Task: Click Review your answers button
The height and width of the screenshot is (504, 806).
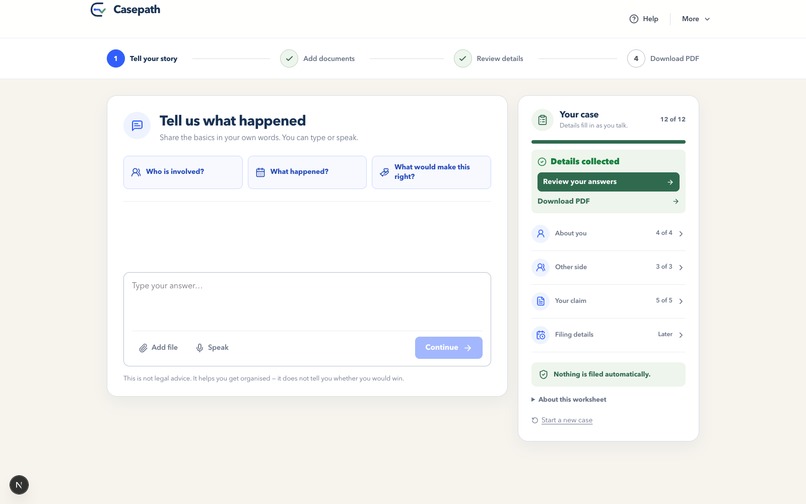Action: (608, 182)
